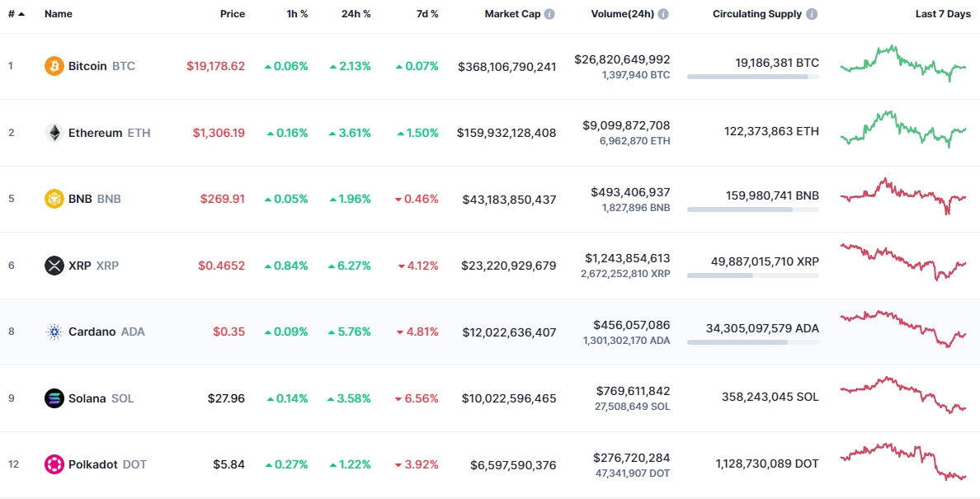Click Polkadot volume $276,720,284
Screen dimensions: 980x499
point(632,458)
